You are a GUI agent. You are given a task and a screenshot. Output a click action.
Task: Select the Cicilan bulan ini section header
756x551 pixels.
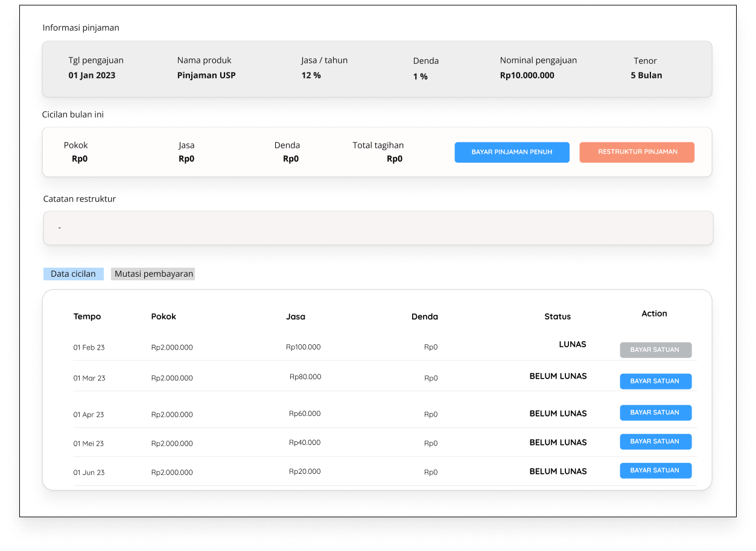[72, 114]
